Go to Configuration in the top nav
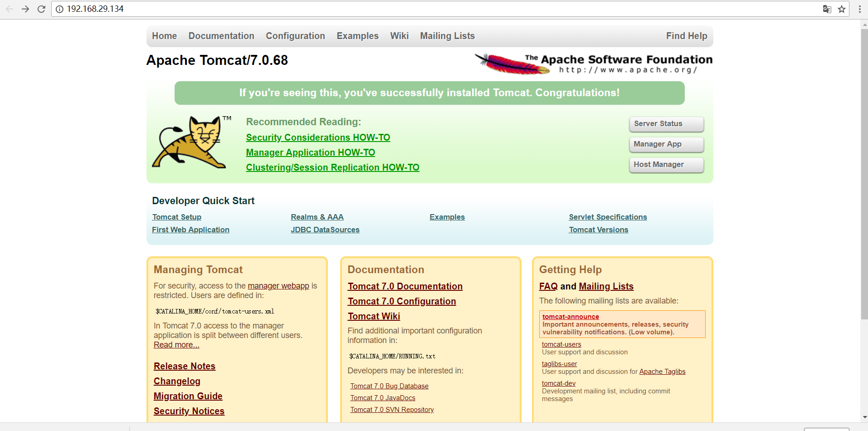The image size is (868, 431). [295, 36]
